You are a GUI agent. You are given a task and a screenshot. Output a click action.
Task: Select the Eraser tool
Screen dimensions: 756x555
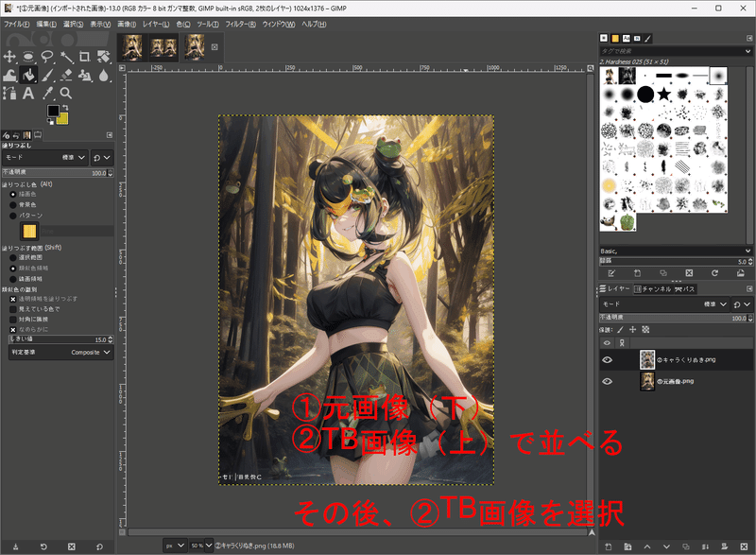pyautogui.click(x=66, y=76)
